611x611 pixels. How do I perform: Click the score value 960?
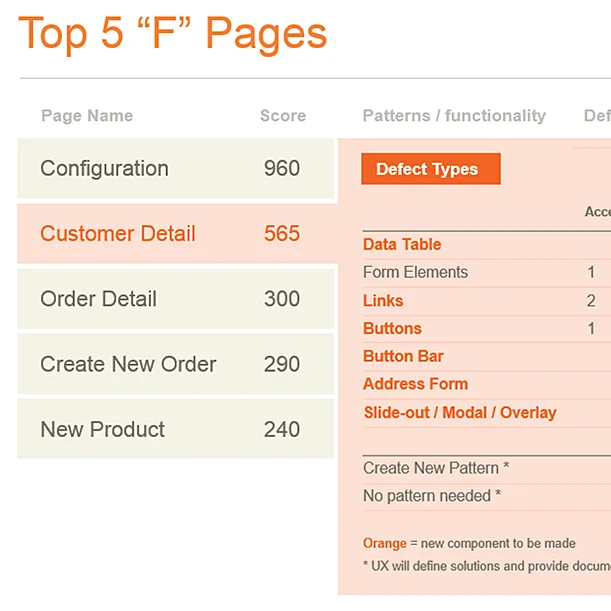coord(282,168)
